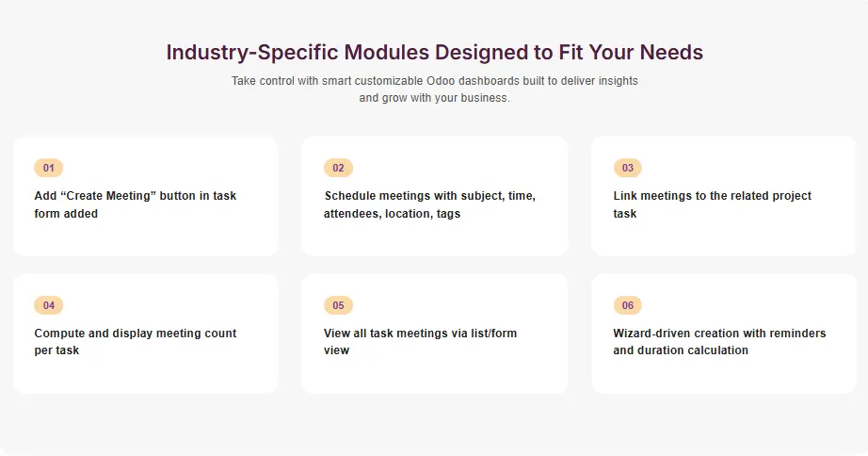Click the subtitle about customizable Odoo dashboards
The image size is (868, 456).
click(x=434, y=90)
